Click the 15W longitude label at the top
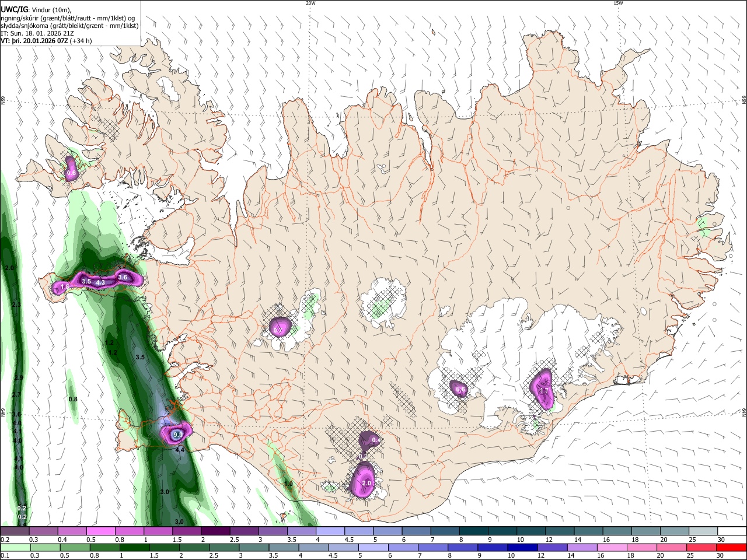 617,3
